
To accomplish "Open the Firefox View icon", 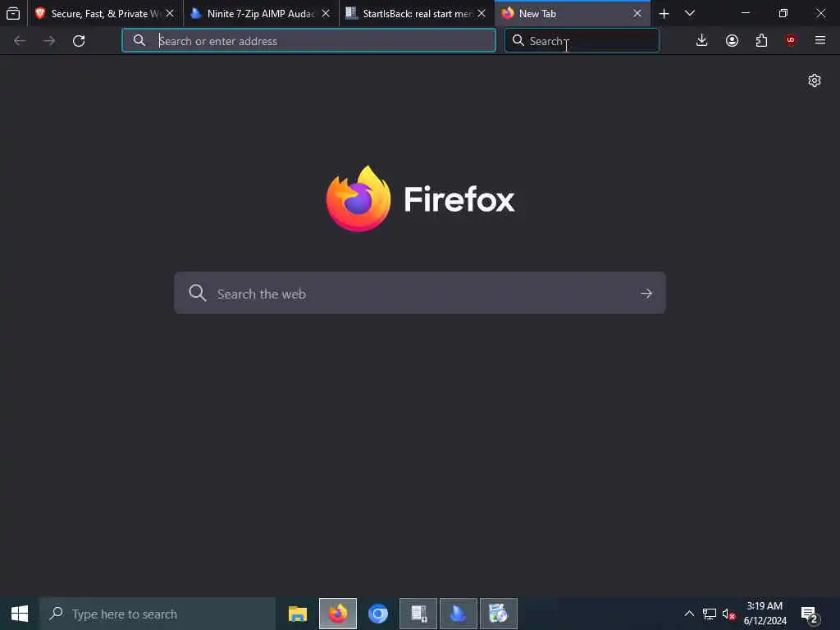I will tap(13, 13).
